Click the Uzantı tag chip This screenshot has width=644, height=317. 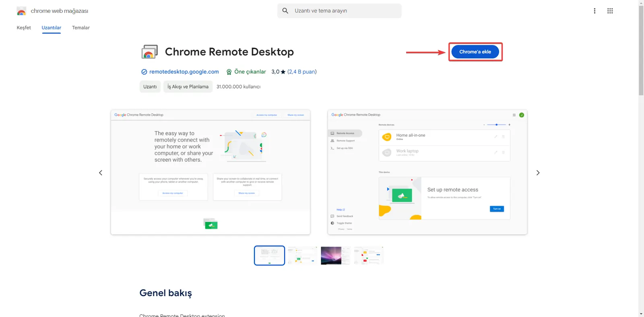pyautogui.click(x=150, y=86)
